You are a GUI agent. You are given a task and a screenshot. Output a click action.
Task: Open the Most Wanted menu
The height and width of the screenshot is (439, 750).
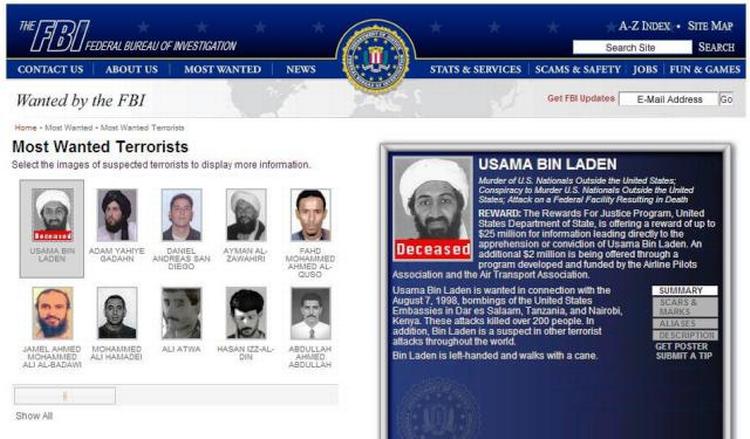click(x=222, y=69)
